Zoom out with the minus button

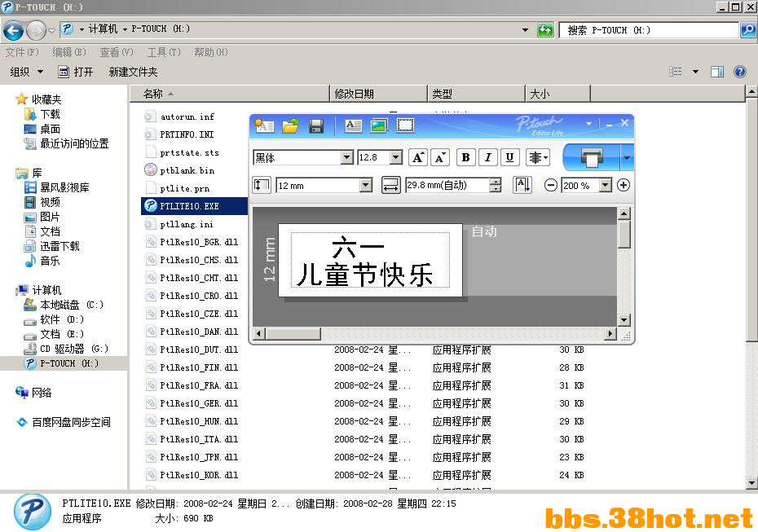(x=550, y=185)
